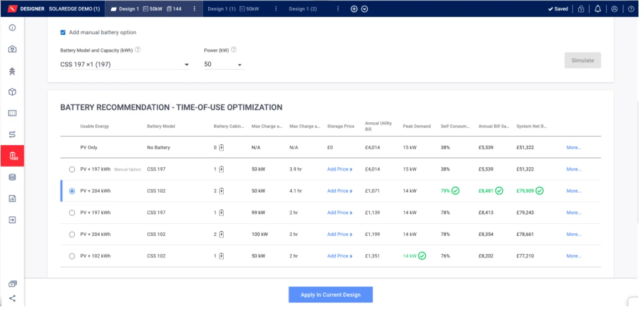Select PV + 197 kWh 99 kW radio
The image size is (644, 314).
pos(72,213)
